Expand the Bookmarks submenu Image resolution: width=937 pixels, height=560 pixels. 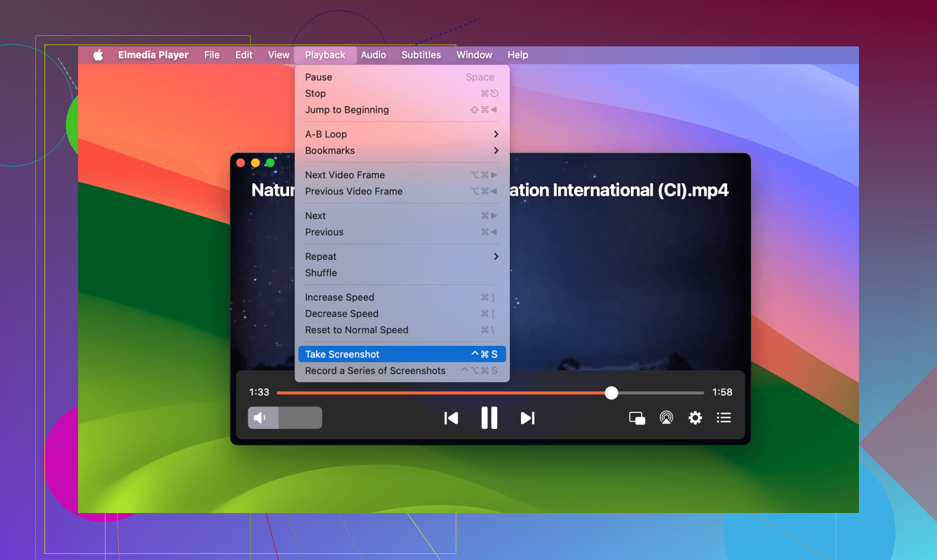coord(402,151)
